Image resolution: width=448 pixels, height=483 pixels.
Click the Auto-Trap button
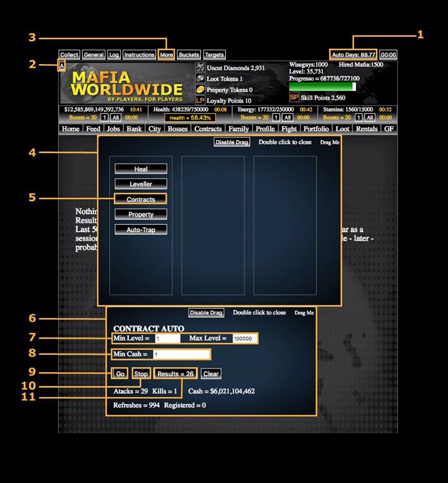[141, 230]
